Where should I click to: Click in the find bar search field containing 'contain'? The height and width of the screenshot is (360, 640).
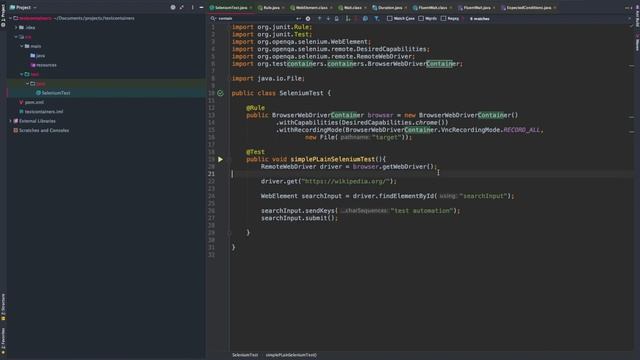click(x=255, y=18)
